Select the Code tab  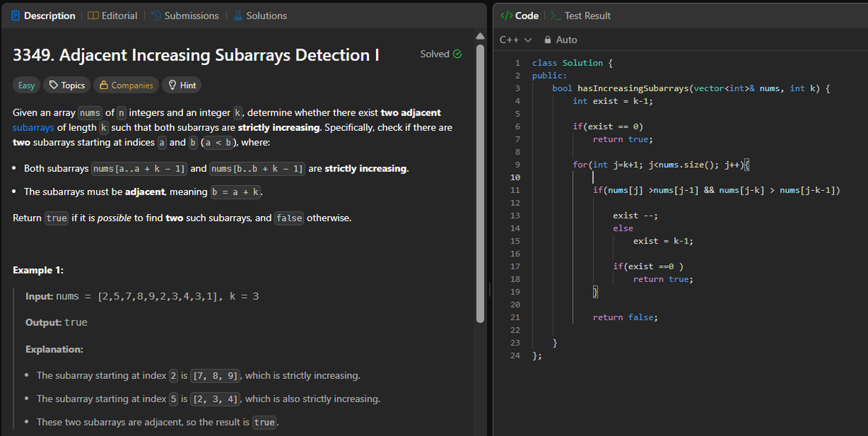point(520,15)
